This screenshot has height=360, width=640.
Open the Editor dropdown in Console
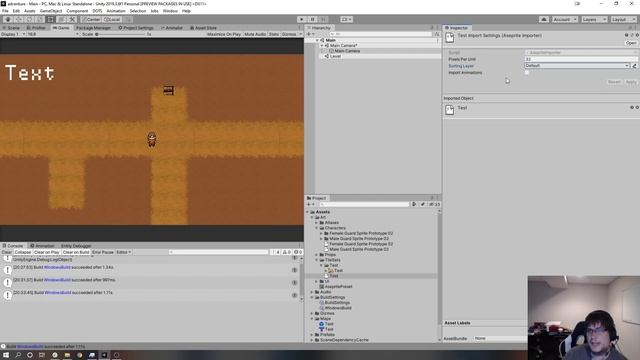(x=123, y=252)
